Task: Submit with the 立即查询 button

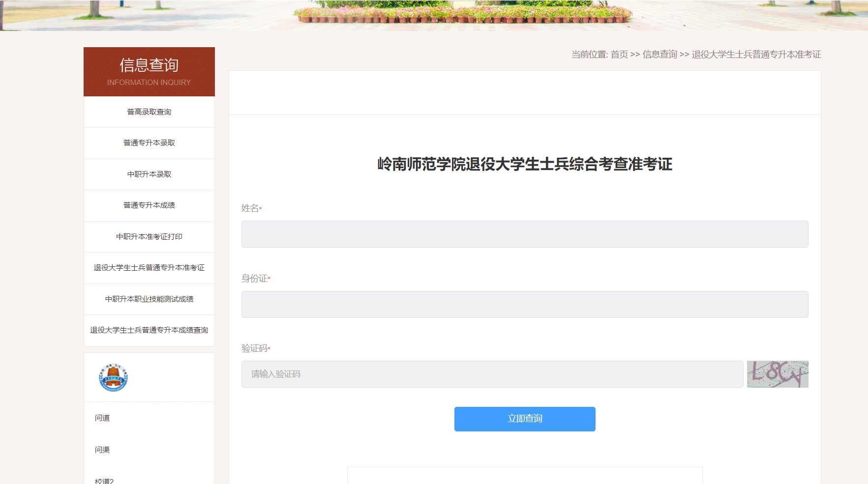Action: click(x=525, y=419)
